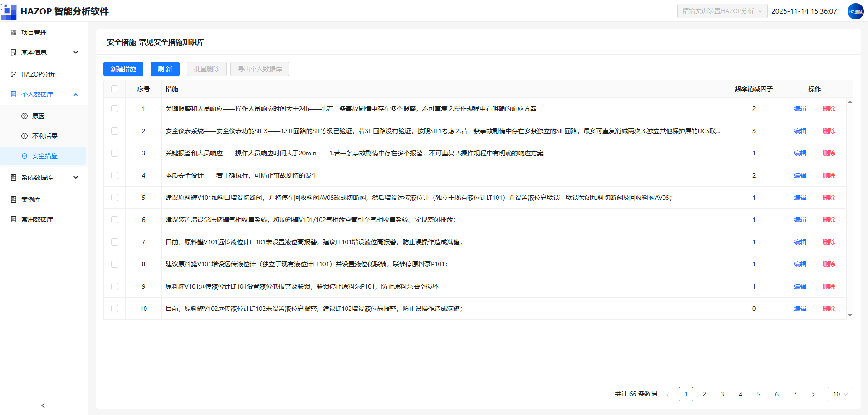Click the 项目管理 grid icon
The image size is (868, 415).
click(14, 33)
